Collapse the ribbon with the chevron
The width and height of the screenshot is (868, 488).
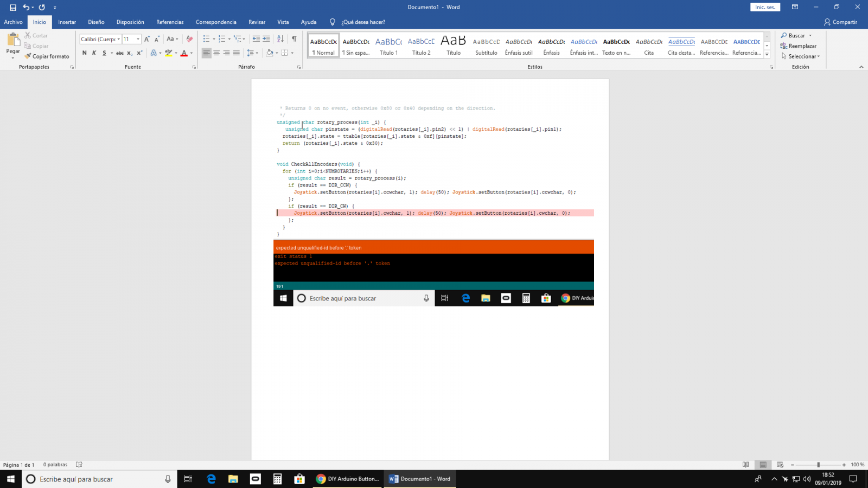(x=861, y=67)
